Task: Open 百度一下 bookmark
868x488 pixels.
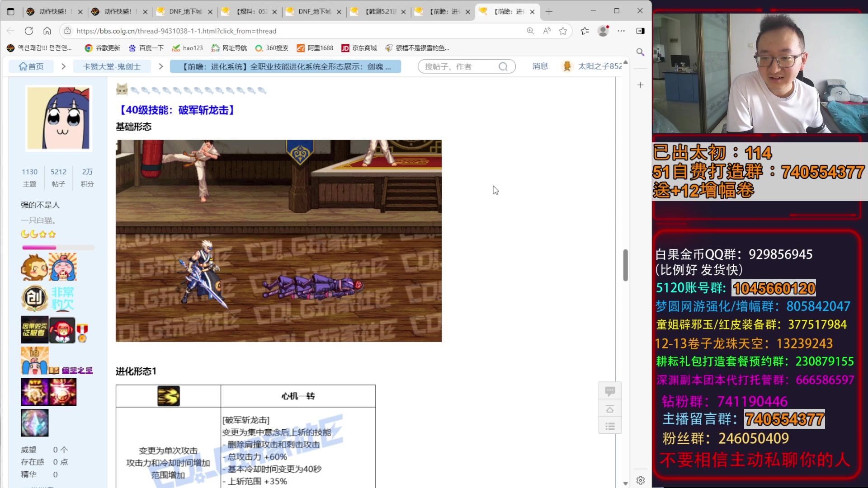Action: (146, 48)
